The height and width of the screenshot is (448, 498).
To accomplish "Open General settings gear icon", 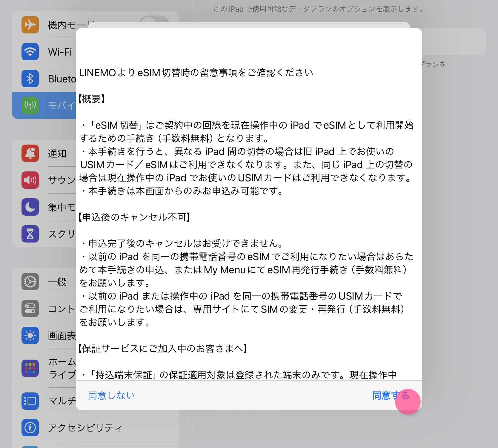I will (30, 282).
